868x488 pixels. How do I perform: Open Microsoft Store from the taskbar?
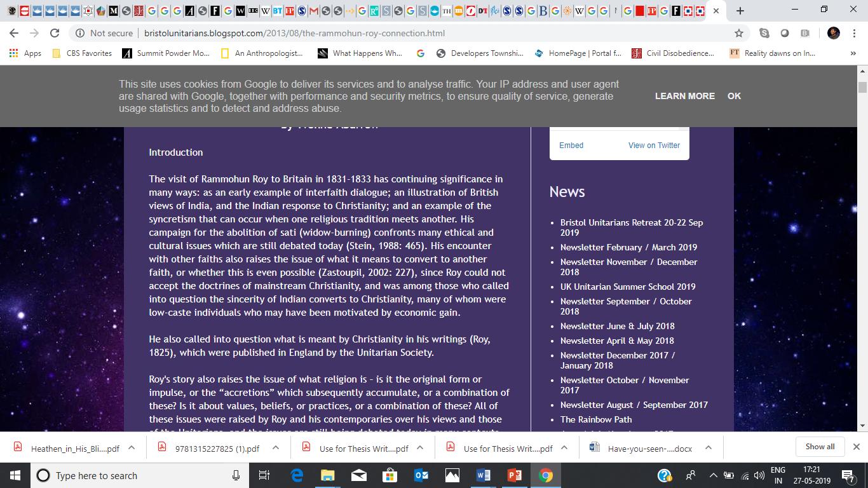[390, 475]
